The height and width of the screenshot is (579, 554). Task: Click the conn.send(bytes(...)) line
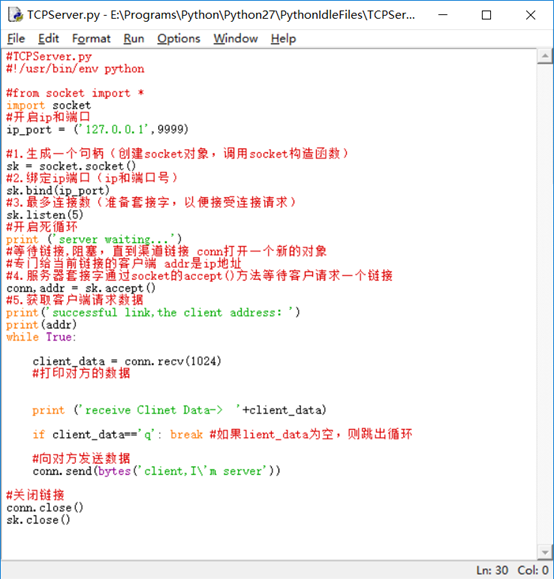pyautogui.click(x=156, y=471)
